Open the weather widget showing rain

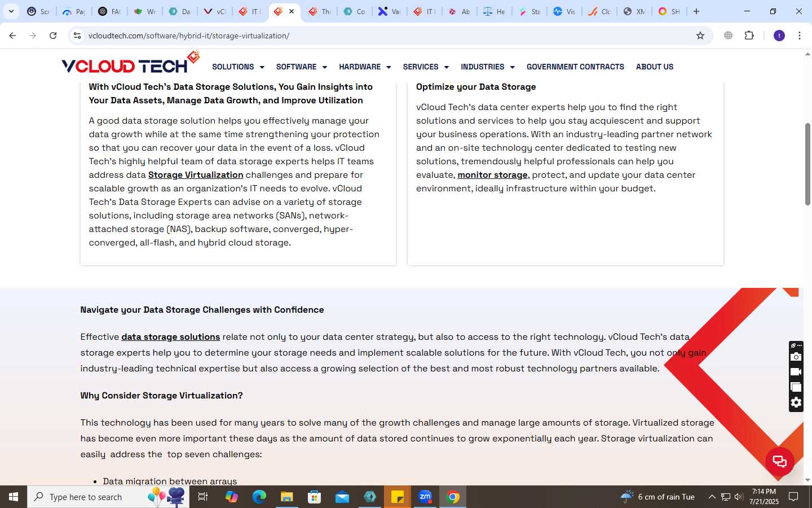(657, 497)
